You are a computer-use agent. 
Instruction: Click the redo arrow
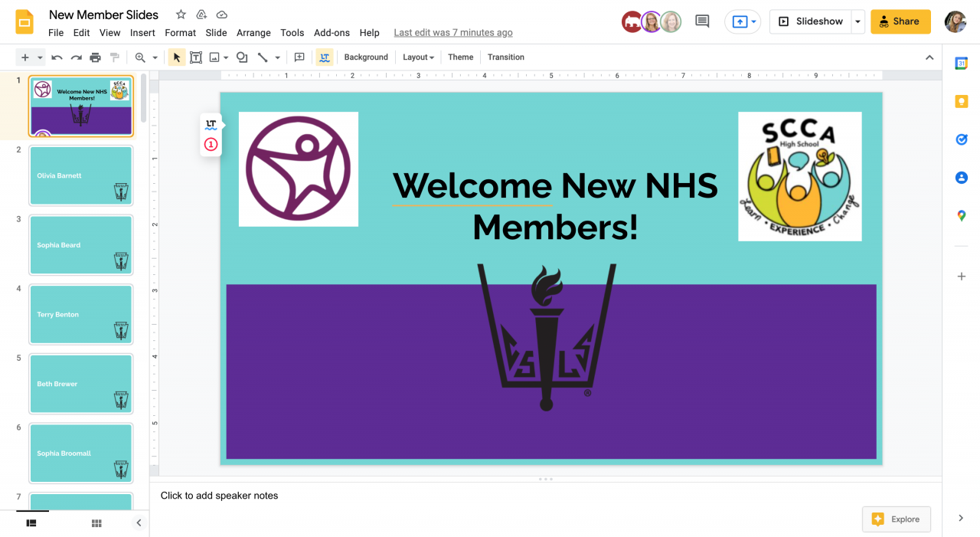pyautogui.click(x=76, y=57)
